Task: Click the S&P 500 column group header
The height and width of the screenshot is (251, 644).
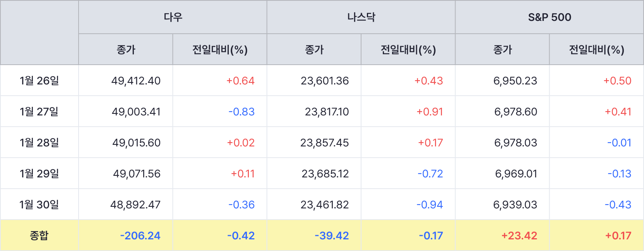Action: [x=550, y=17]
